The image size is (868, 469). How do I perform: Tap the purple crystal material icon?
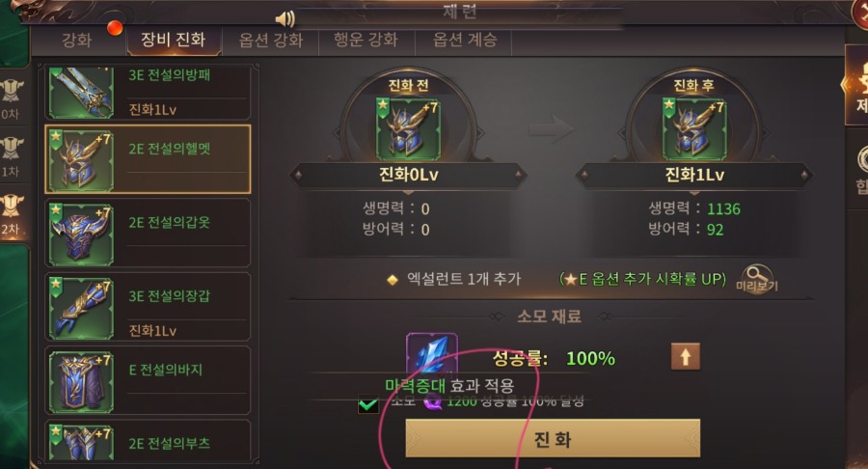click(x=432, y=355)
